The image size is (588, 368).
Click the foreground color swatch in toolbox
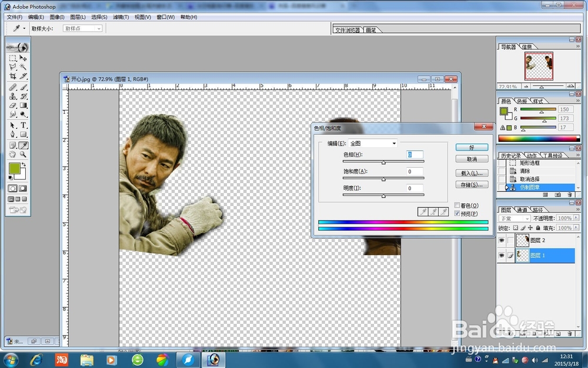[15, 168]
